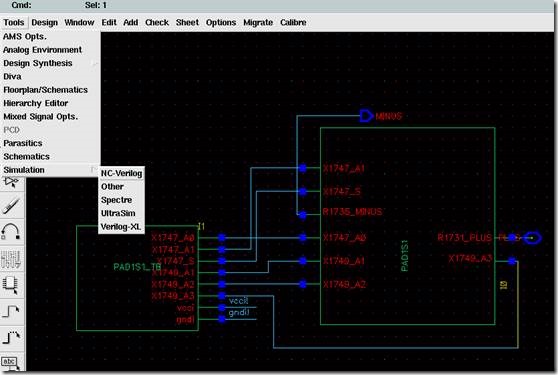Select the wide wire dotted tool
This screenshot has height=375, width=558.
tap(11, 337)
